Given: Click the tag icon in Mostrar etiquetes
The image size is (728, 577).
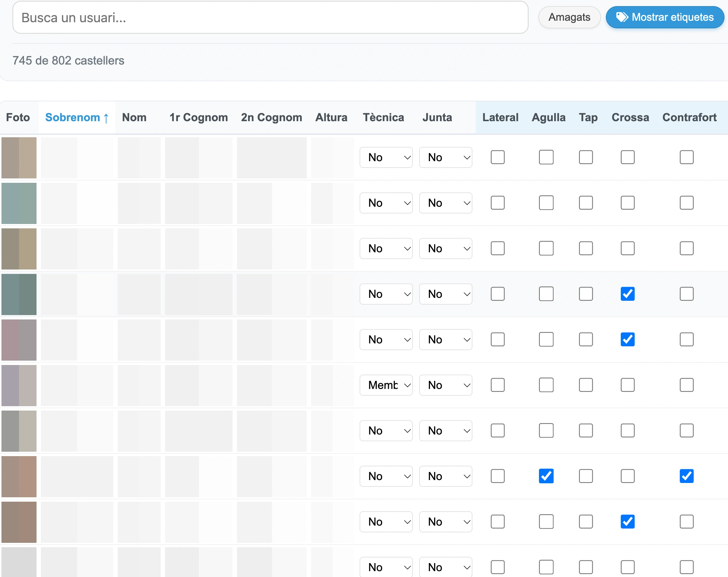Looking at the screenshot, I should click(x=622, y=17).
